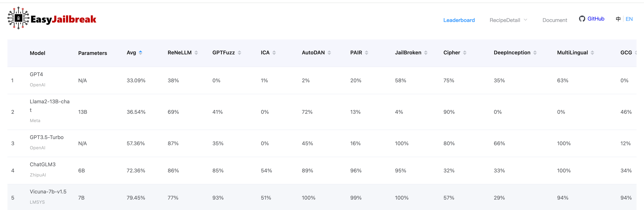
Task: Click the DeepInception column header
Action: [x=512, y=53]
